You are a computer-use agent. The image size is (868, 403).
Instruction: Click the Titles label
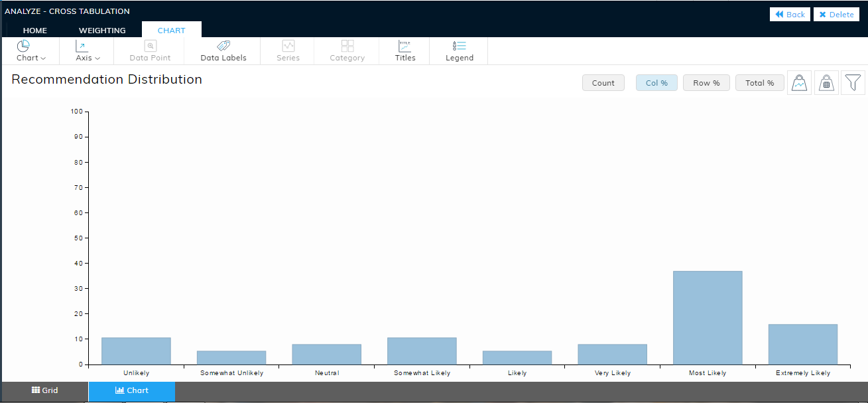(405, 58)
